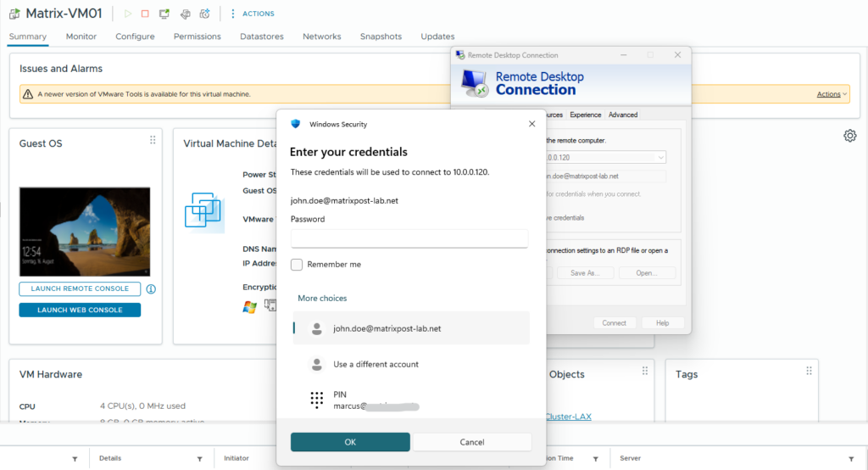The width and height of the screenshot is (868, 470).
Task: Click Save As in Remote Desktop Connection
Action: (x=585, y=272)
